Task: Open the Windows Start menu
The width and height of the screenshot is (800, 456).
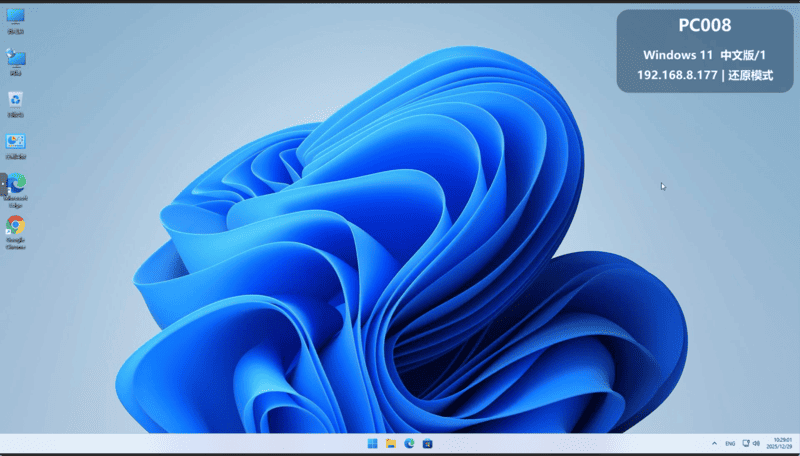Action: point(373,443)
